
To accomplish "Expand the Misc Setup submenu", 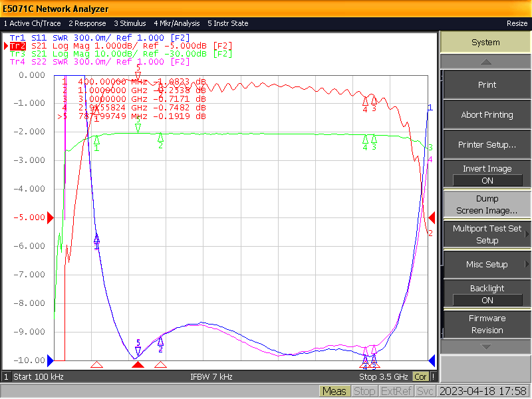I will (487, 264).
